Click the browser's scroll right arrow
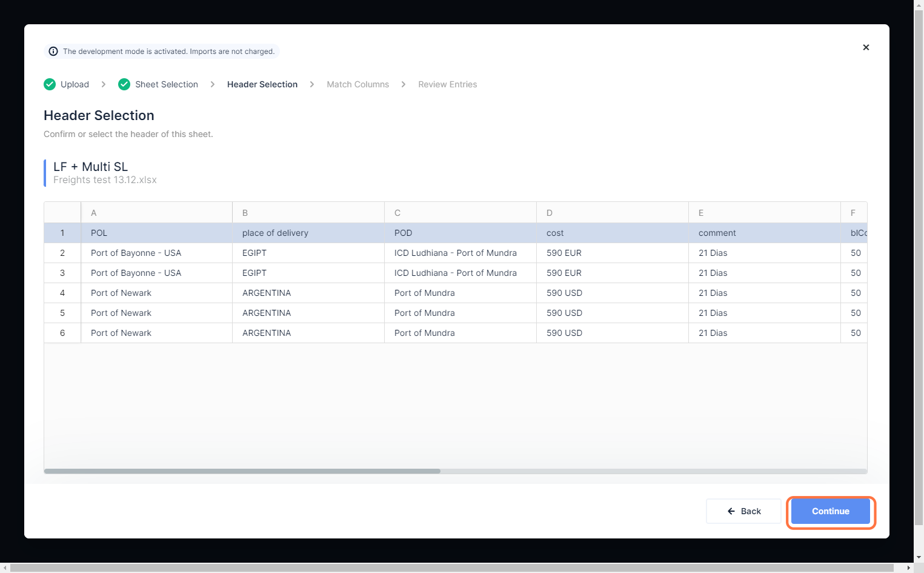Viewport: 924px width, 573px height. (909, 568)
